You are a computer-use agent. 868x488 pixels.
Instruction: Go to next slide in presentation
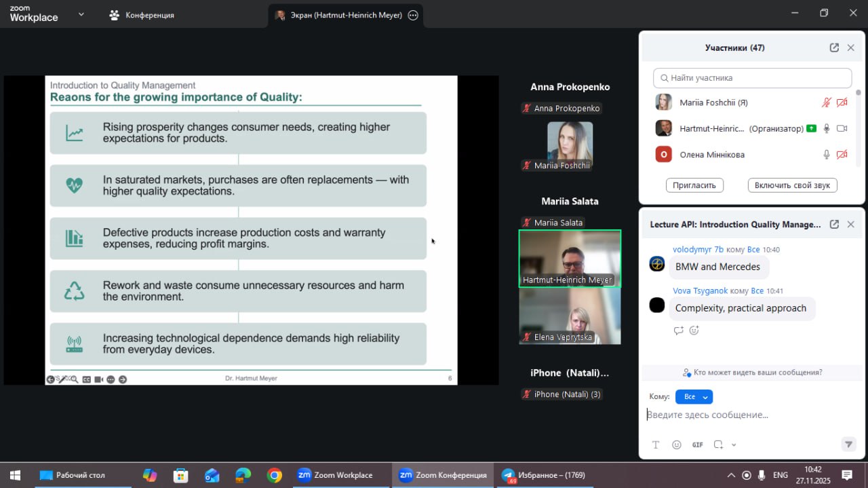tap(123, 379)
